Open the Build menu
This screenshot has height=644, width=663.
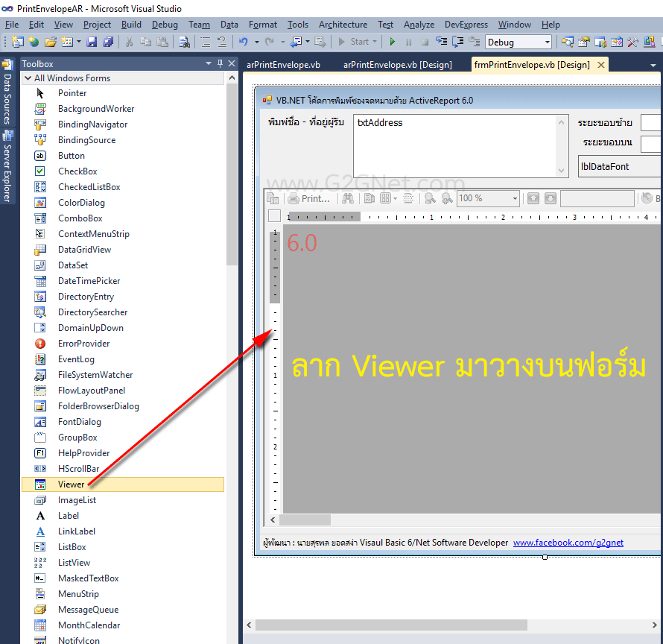coord(131,25)
